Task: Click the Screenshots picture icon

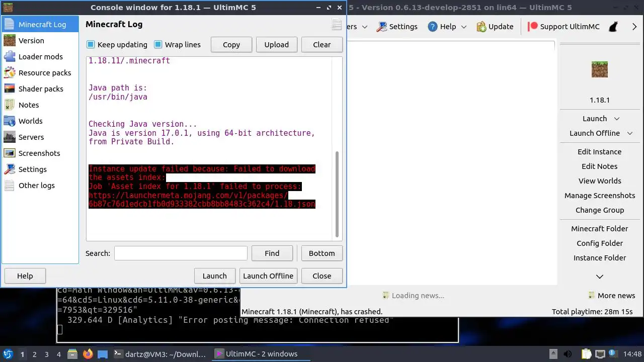Action: click(10, 153)
